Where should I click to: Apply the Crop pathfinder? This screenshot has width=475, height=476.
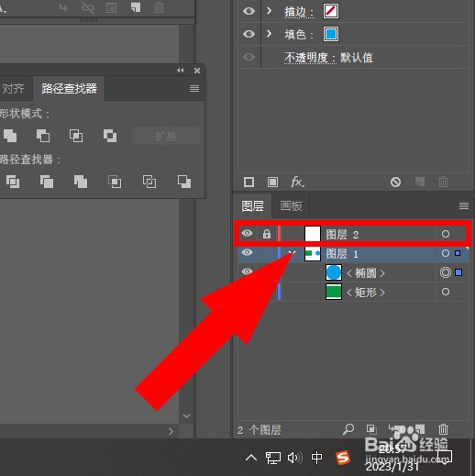point(115,182)
